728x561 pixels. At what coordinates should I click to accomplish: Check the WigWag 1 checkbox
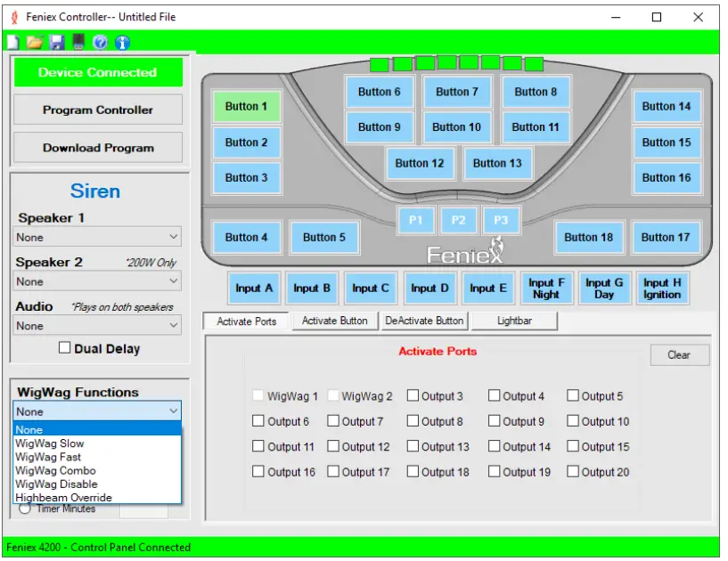(258, 395)
